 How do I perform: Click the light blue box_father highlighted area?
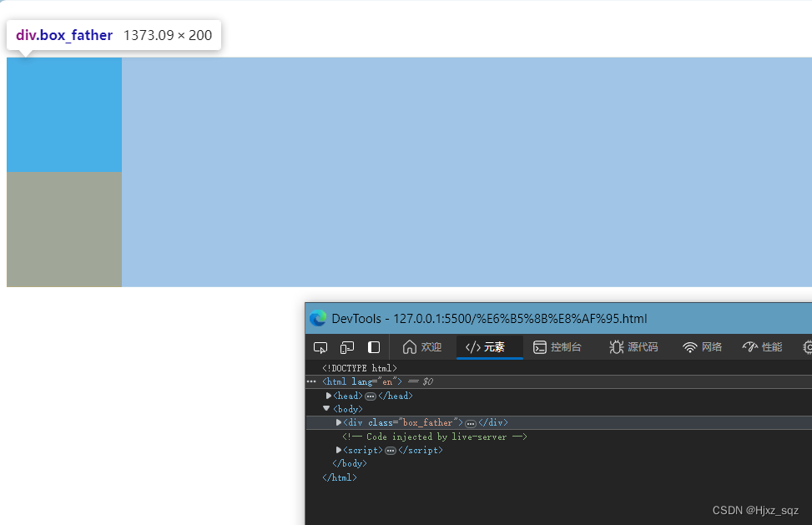466,172
